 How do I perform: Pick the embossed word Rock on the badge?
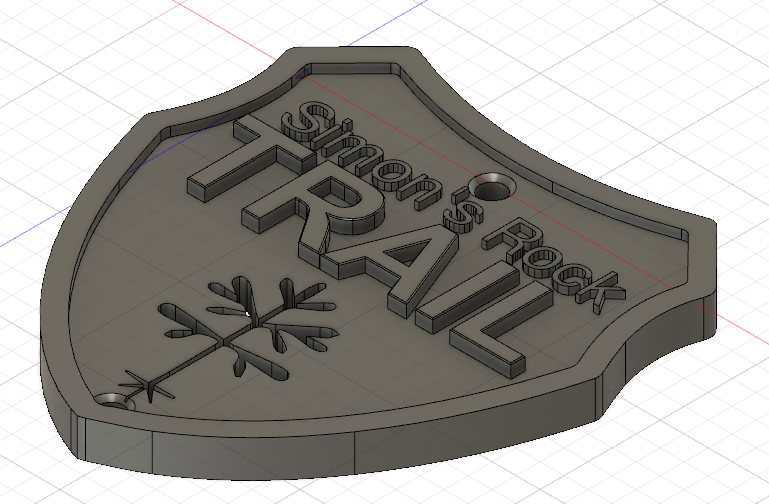pyautogui.click(x=554, y=265)
